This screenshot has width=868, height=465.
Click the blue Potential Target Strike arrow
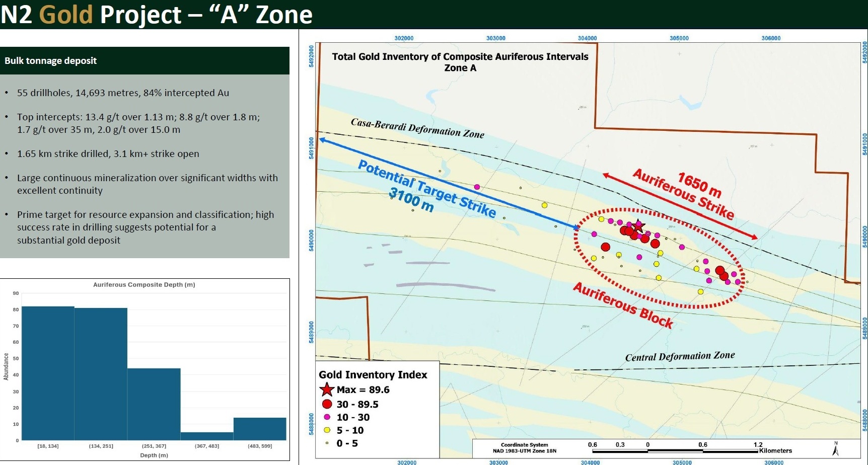tap(448, 184)
